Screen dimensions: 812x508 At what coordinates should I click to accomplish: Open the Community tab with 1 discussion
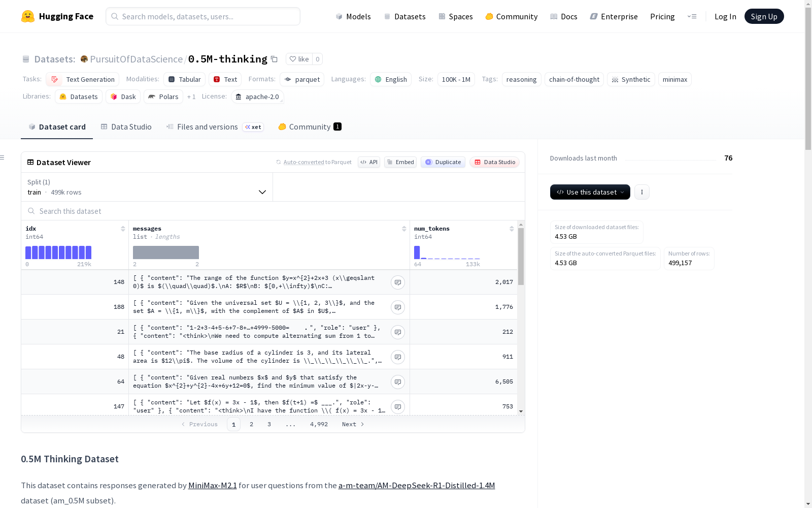tap(310, 127)
